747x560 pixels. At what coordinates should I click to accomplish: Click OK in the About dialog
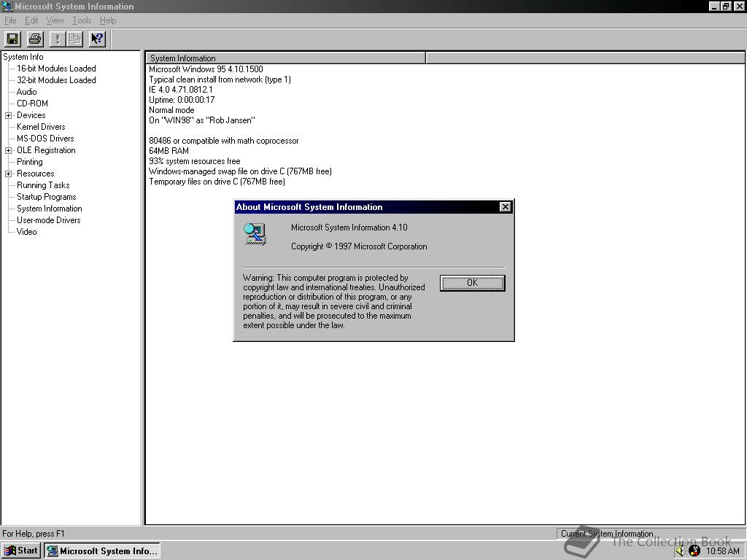tap(472, 283)
